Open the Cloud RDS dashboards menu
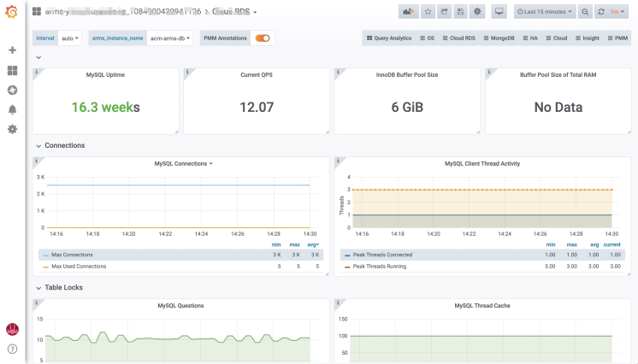 point(459,38)
